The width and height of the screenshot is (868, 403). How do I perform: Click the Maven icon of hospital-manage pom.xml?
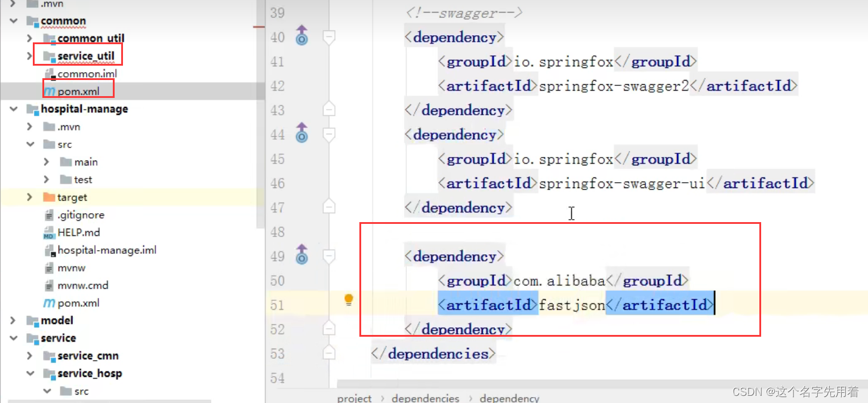(49, 303)
